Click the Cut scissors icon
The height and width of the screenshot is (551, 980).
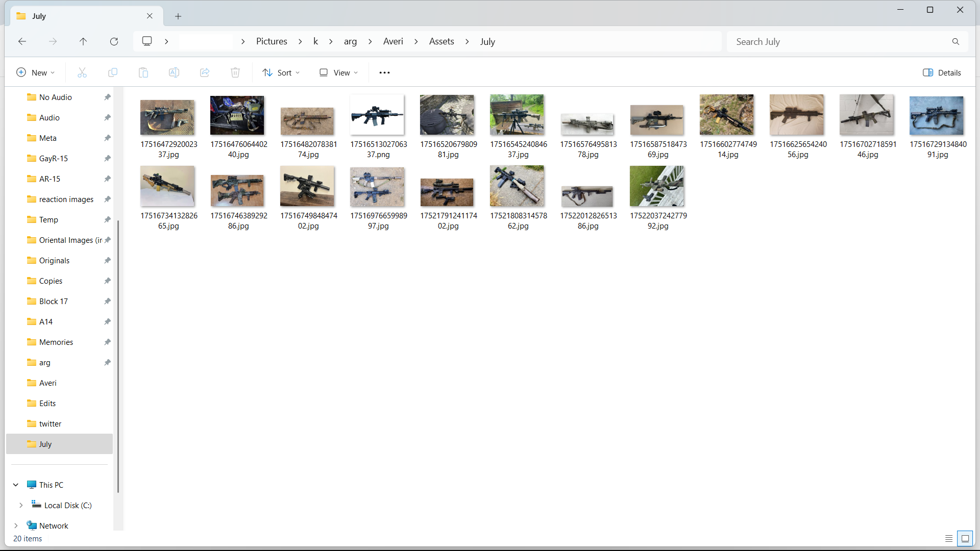coord(82,72)
